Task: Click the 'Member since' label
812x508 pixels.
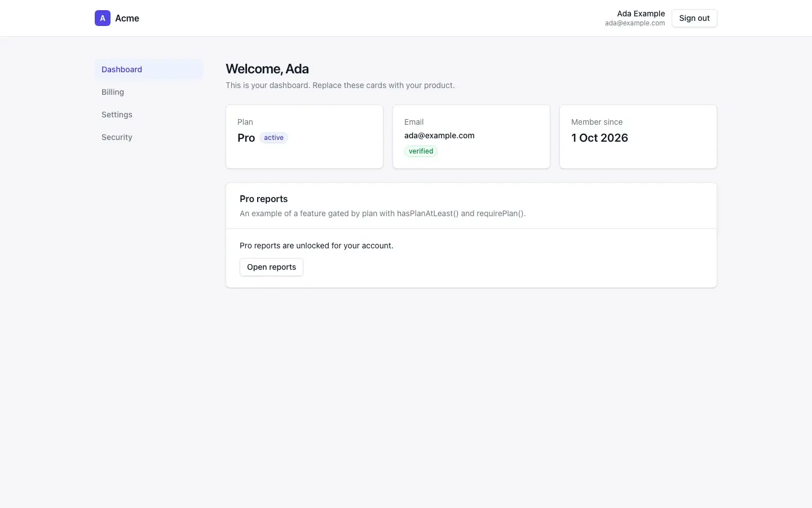Action: click(x=597, y=122)
